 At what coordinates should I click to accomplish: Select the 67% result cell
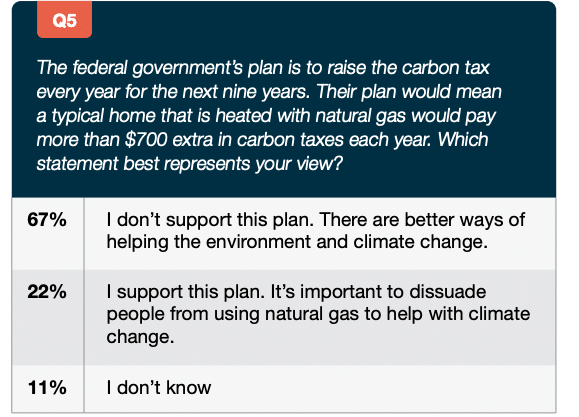(x=47, y=234)
